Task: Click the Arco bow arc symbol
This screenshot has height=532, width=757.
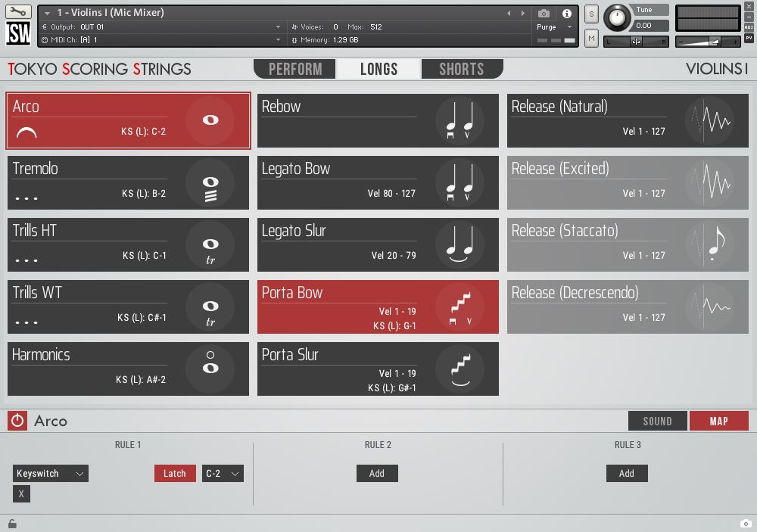Action: pos(26,132)
